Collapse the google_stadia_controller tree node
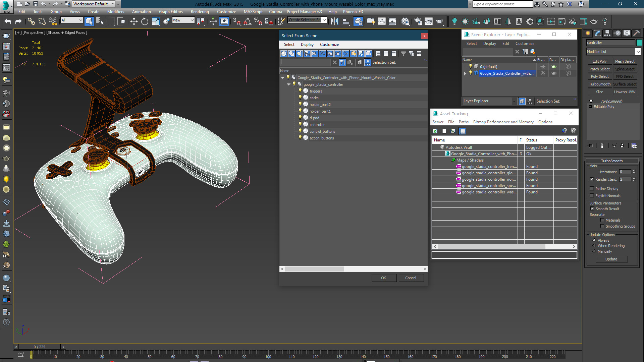644x362 pixels. point(288,84)
